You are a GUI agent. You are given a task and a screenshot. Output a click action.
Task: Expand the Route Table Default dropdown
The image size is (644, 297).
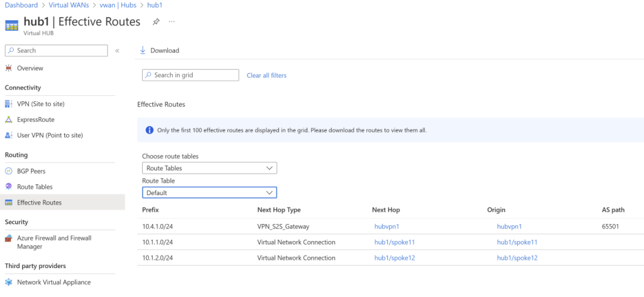point(209,193)
